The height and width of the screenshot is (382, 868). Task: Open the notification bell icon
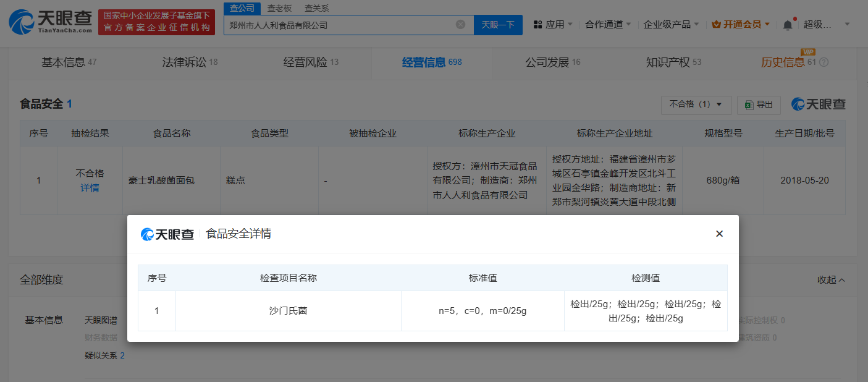(787, 25)
